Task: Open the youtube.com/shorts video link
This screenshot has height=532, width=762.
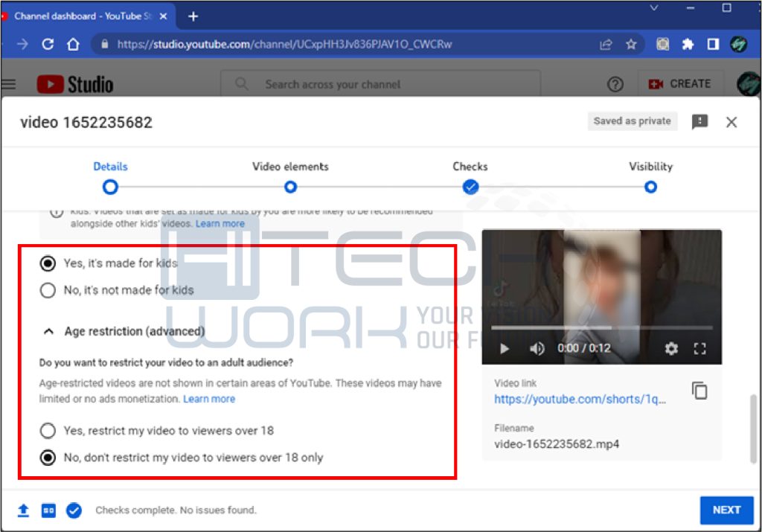Action: pyautogui.click(x=580, y=400)
